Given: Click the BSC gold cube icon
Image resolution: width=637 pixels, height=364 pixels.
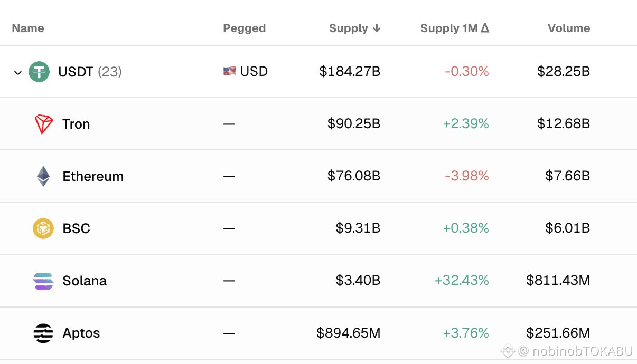Looking at the screenshot, I should point(43,228).
